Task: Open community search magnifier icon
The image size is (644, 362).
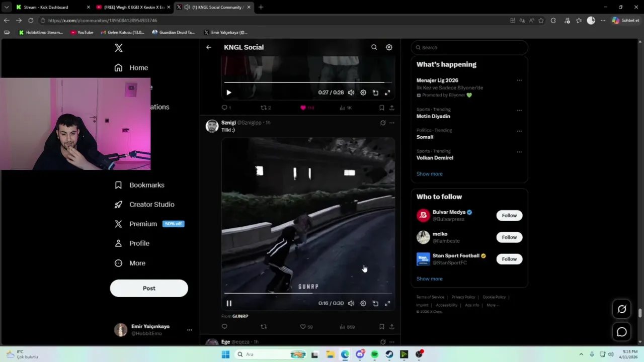Action: point(374,47)
